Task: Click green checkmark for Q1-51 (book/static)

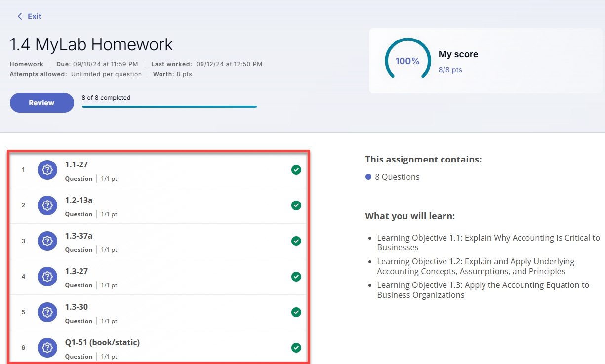Action: coord(296,348)
